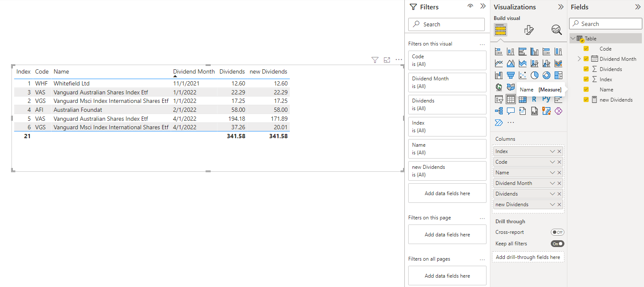Open the new Dividends filter card

[447, 171]
